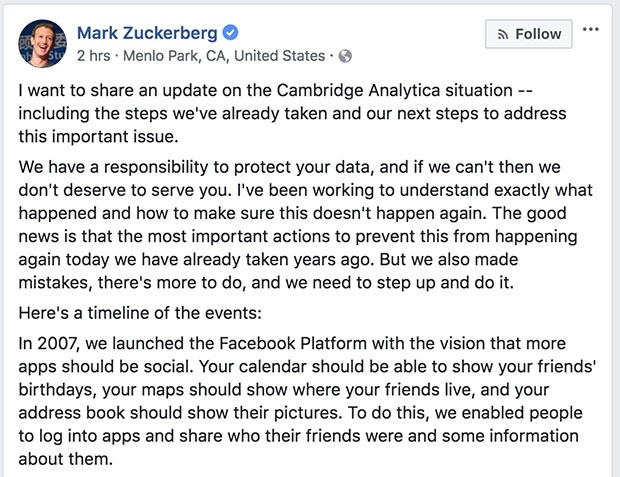Click the line 'this important issue.'
Viewport: 620px width, 477px height.
[x=98, y=137]
